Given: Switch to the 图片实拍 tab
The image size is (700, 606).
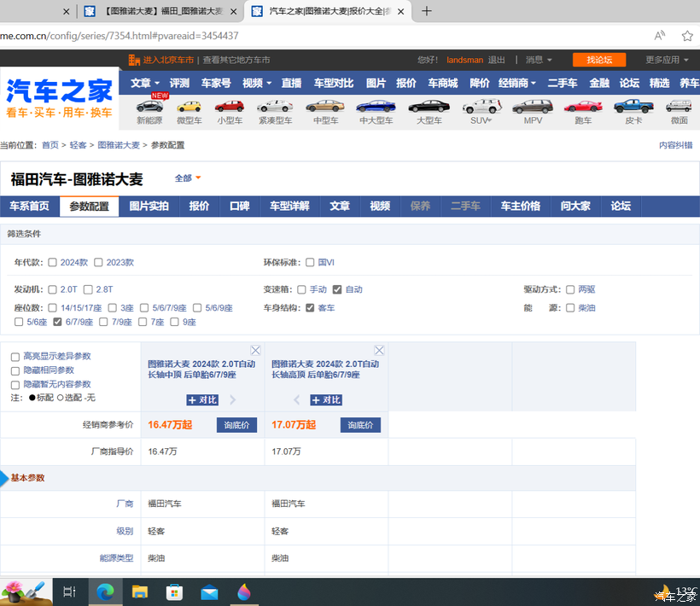Looking at the screenshot, I should [x=149, y=207].
